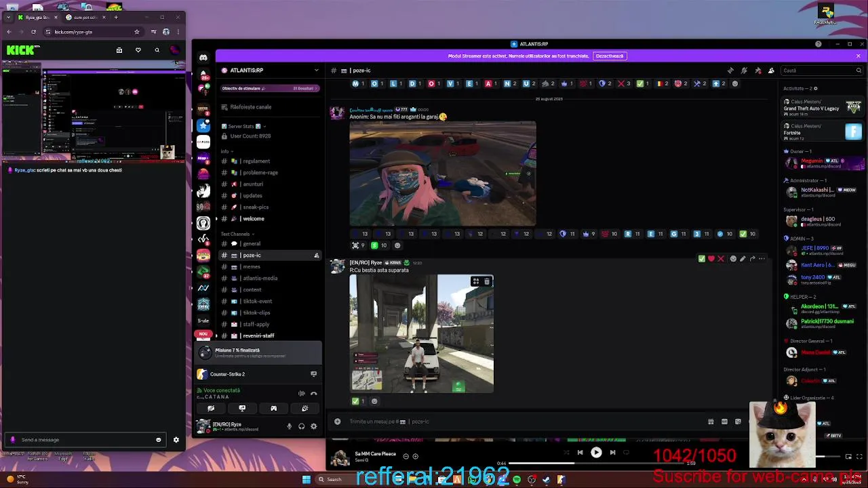Open the gift icon in message box
The width and height of the screenshot is (868, 488).
(x=711, y=422)
